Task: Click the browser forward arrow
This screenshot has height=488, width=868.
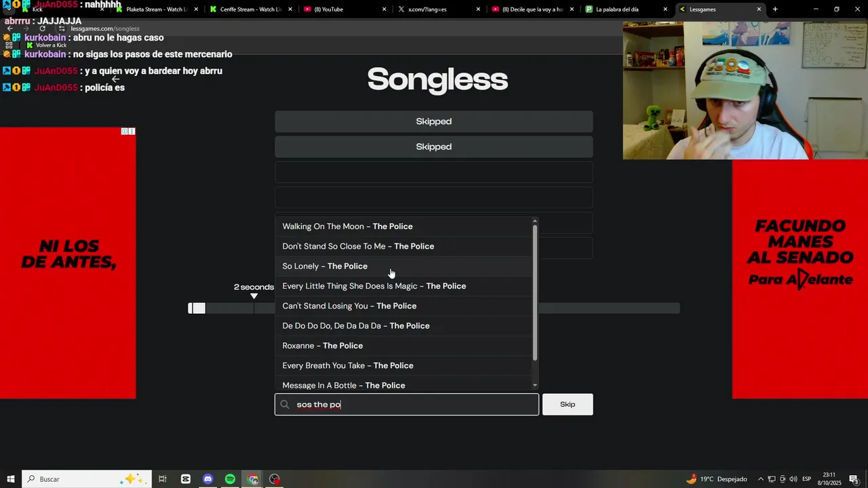Action: click(26, 28)
